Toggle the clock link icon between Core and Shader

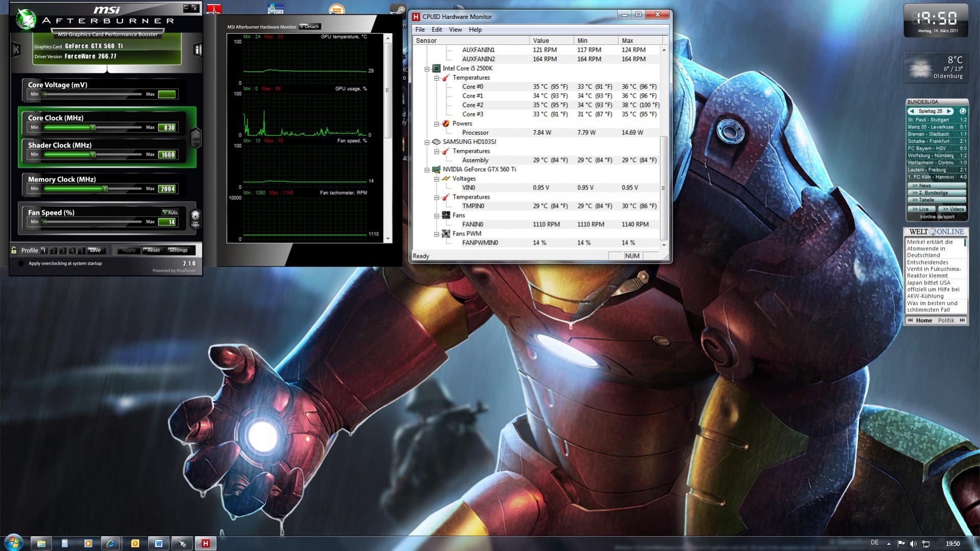[196, 137]
